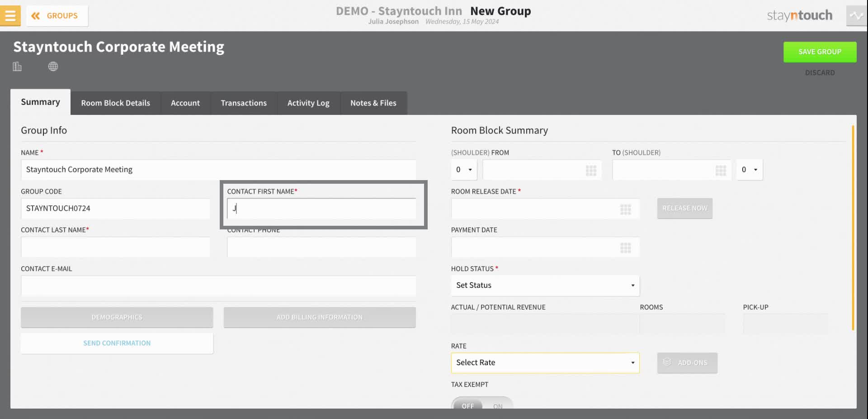The image size is (868, 419).
Task: Click the Contact Phone field
Action: [x=321, y=247]
